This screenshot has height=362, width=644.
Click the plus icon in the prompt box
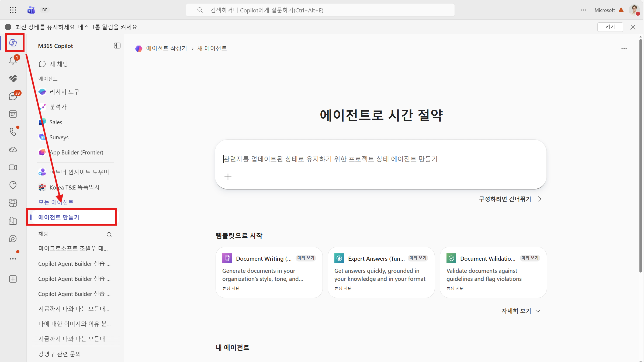pyautogui.click(x=228, y=177)
